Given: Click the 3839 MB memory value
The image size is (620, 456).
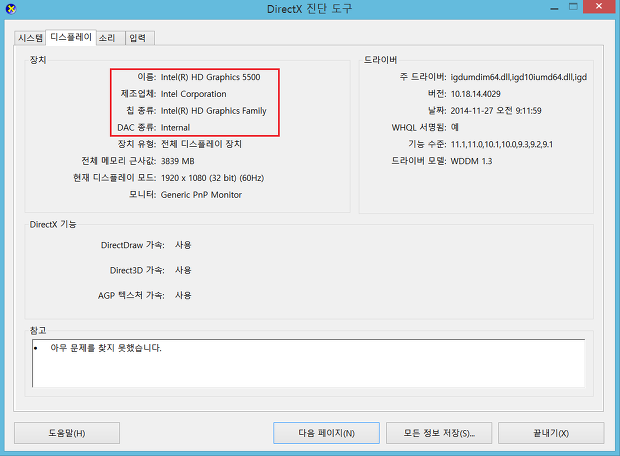Looking at the screenshot, I should point(178,161).
